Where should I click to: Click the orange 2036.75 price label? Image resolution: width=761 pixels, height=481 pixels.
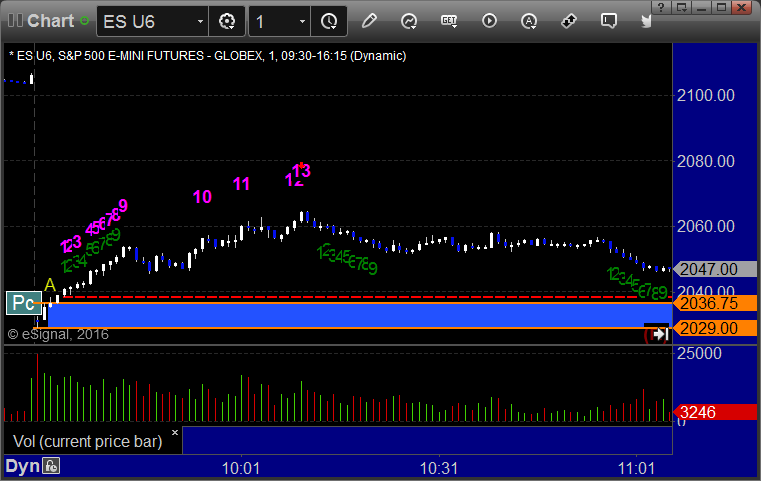[x=715, y=303]
